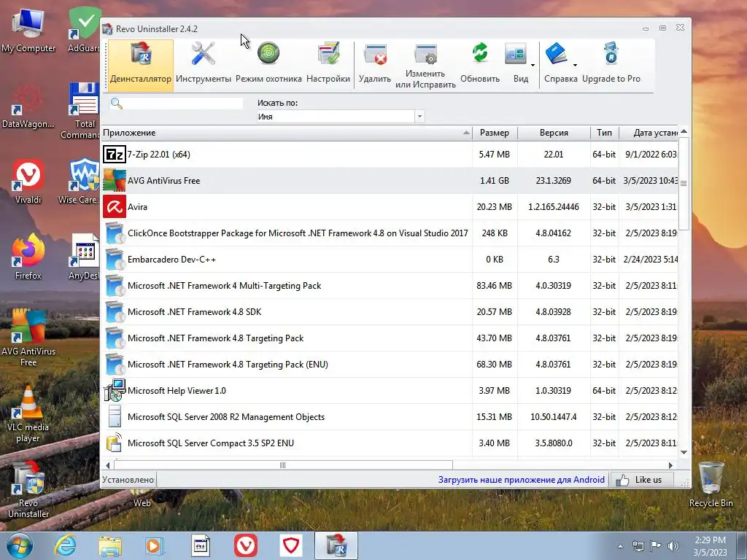Sort by the Приложение column header
This screenshot has width=747, height=560.
287,133
